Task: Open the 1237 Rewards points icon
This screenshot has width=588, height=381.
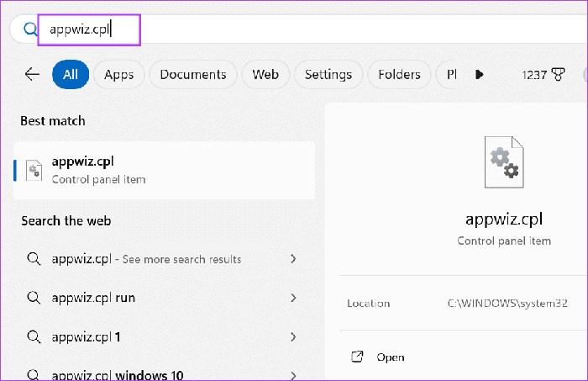Action: click(535, 74)
